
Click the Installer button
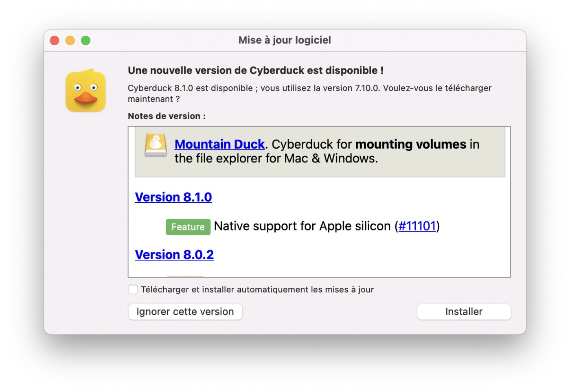tap(464, 312)
